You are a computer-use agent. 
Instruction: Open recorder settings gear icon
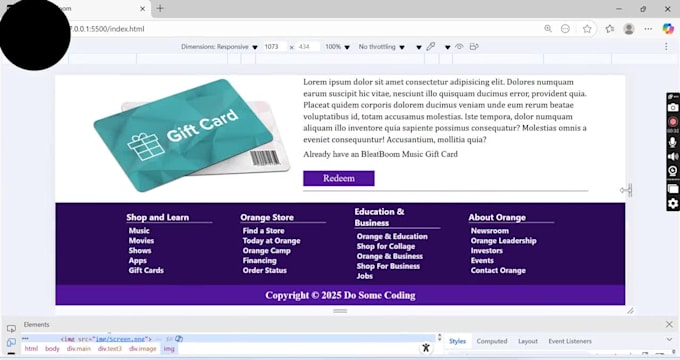pyautogui.click(x=673, y=203)
